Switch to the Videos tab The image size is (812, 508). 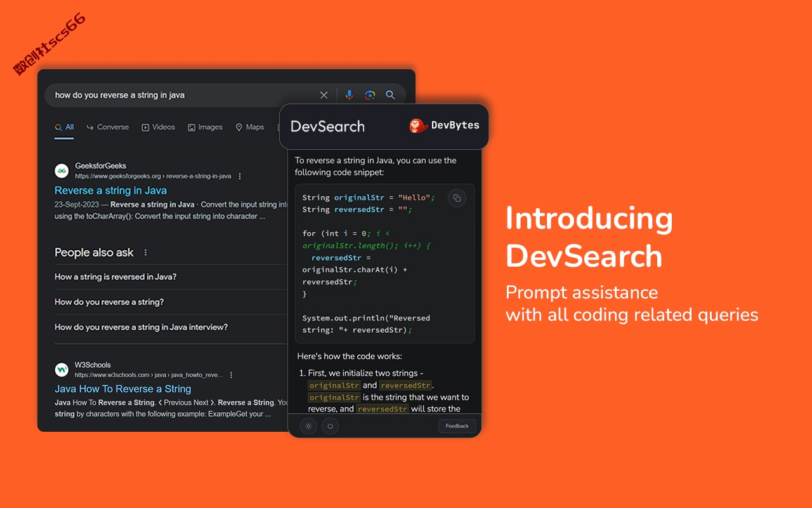pos(159,127)
